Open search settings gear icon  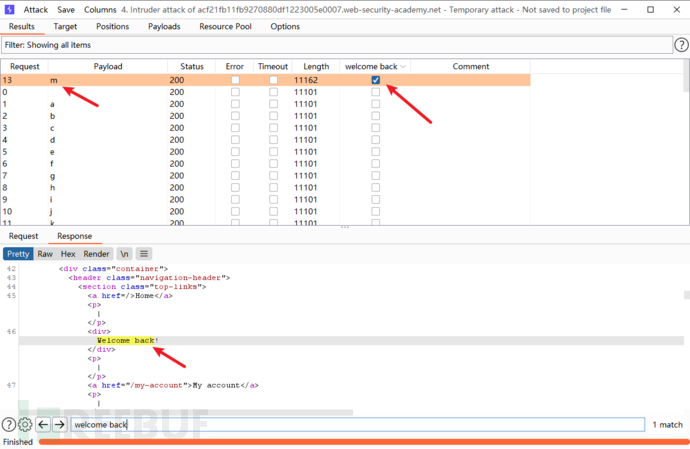(25, 425)
